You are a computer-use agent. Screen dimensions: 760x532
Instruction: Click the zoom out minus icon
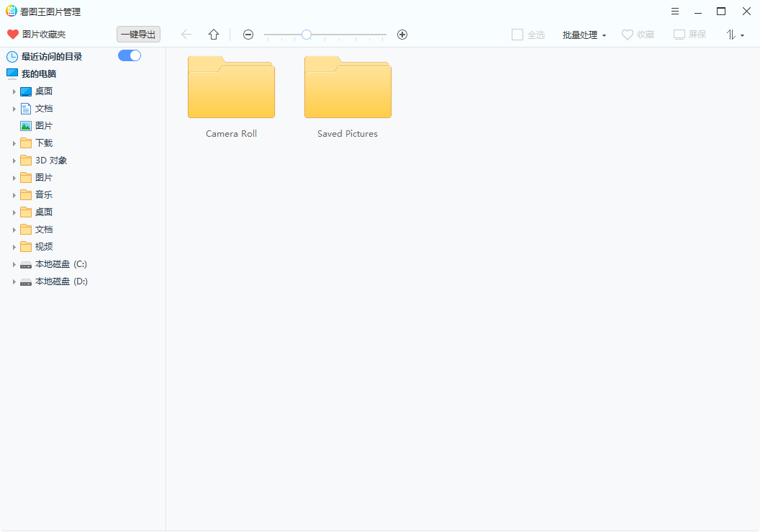coord(248,34)
